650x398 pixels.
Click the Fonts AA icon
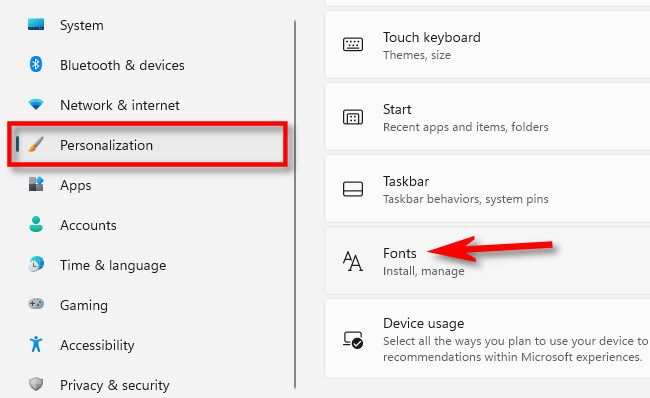coord(353,261)
